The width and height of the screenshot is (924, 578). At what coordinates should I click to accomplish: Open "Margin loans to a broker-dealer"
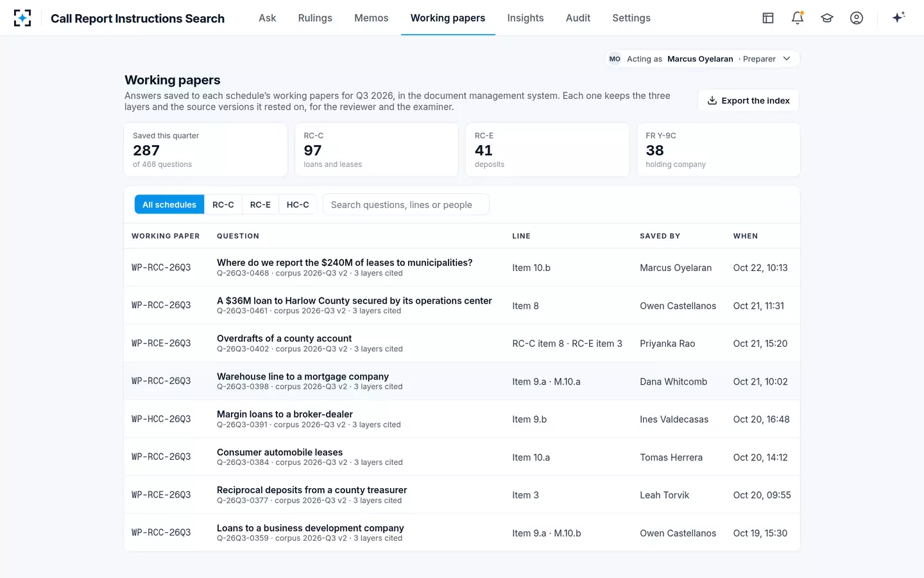(285, 414)
